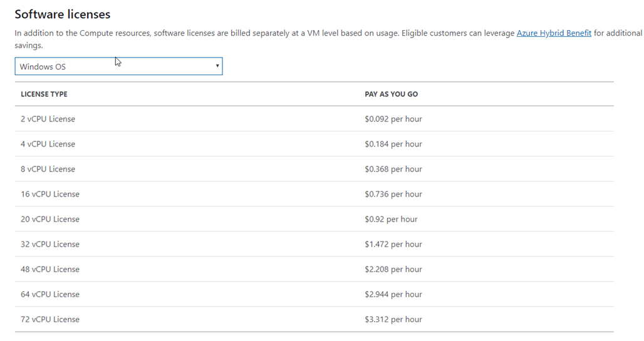This screenshot has width=644, height=341.
Task: Click the Software licenses heading
Action: click(63, 14)
